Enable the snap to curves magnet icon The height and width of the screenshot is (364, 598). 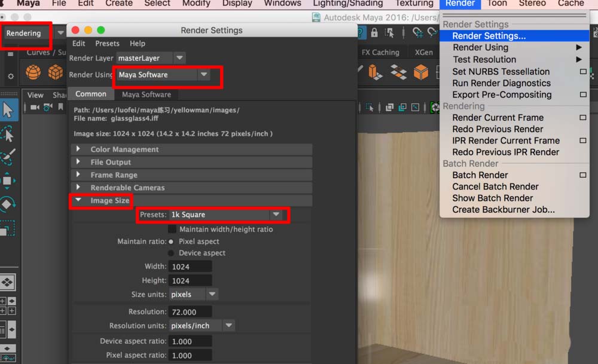[432, 33]
